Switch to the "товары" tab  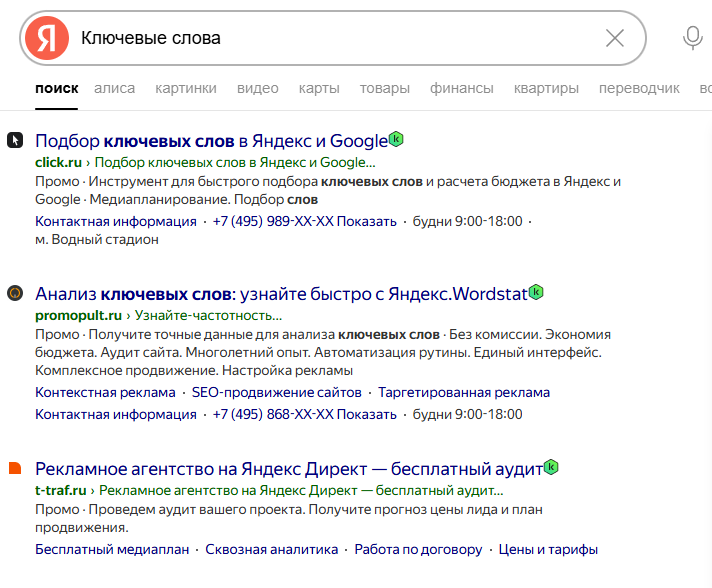pos(385,88)
